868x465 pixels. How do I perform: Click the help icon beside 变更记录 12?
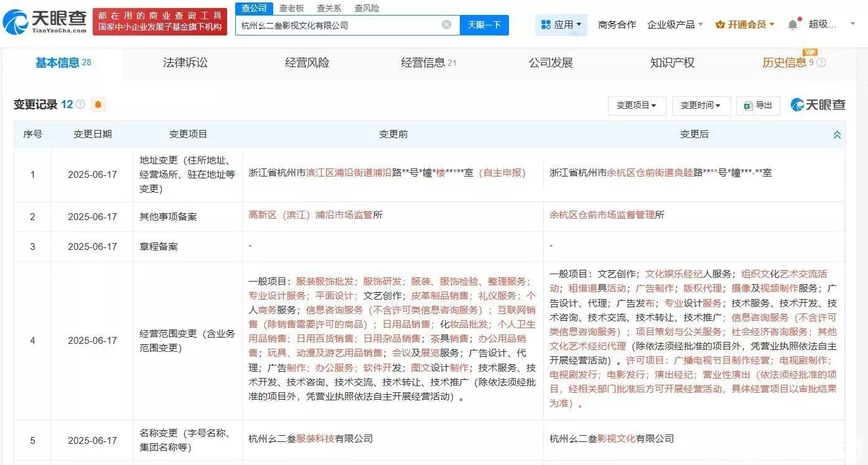(x=80, y=104)
